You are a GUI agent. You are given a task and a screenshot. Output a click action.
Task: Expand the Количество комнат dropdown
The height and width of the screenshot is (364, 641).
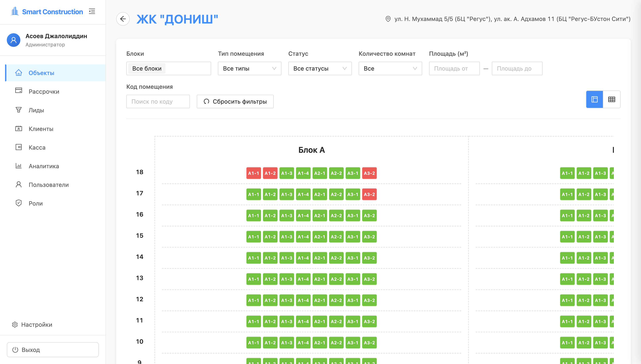390,68
